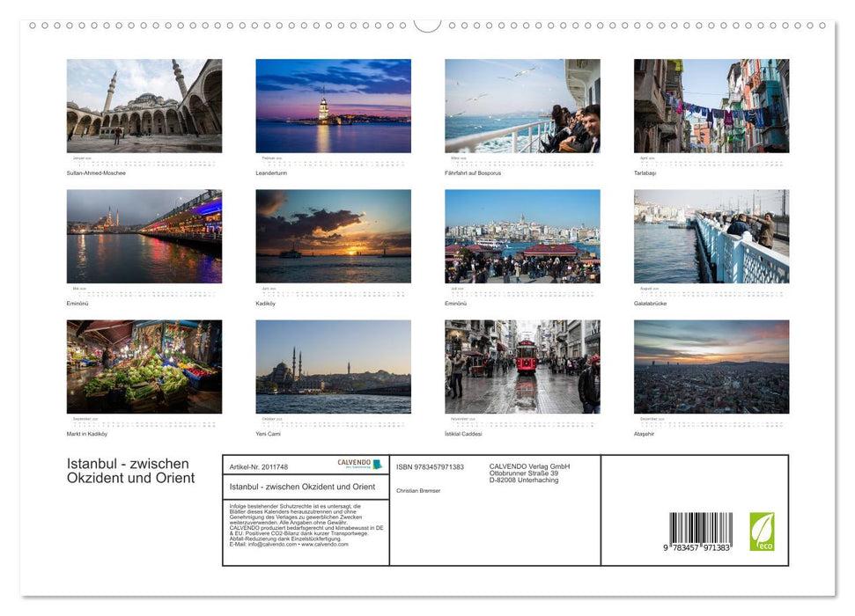The height and width of the screenshot is (616, 855).
Task: Select the CALVENDO Verlag GmbH address block
Action: pos(528,473)
